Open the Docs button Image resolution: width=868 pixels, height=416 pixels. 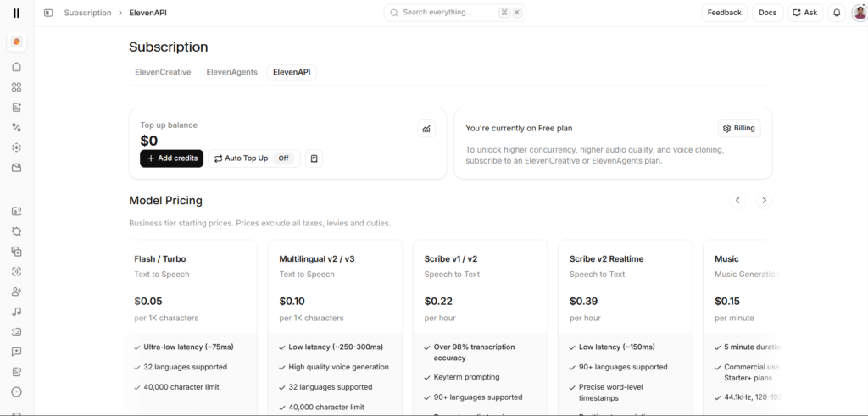click(x=767, y=13)
